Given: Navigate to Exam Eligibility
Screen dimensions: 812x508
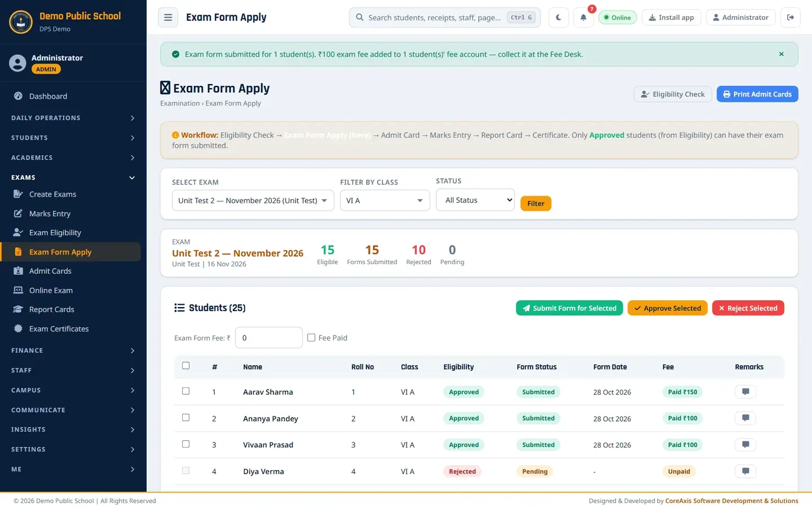Looking at the screenshot, I should (x=70, y=233).
